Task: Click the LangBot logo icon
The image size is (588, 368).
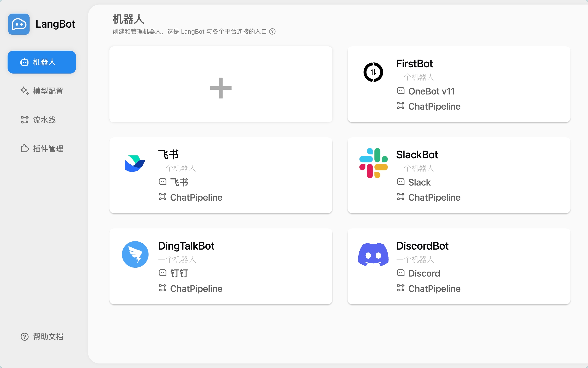Action: pyautogui.click(x=19, y=24)
